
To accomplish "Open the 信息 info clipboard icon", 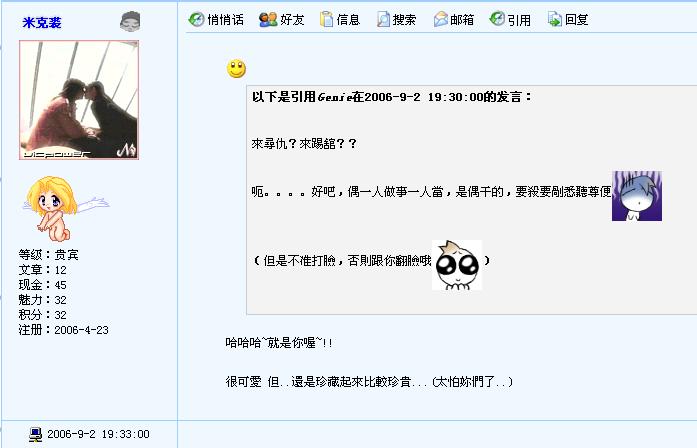I will pyautogui.click(x=326, y=20).
